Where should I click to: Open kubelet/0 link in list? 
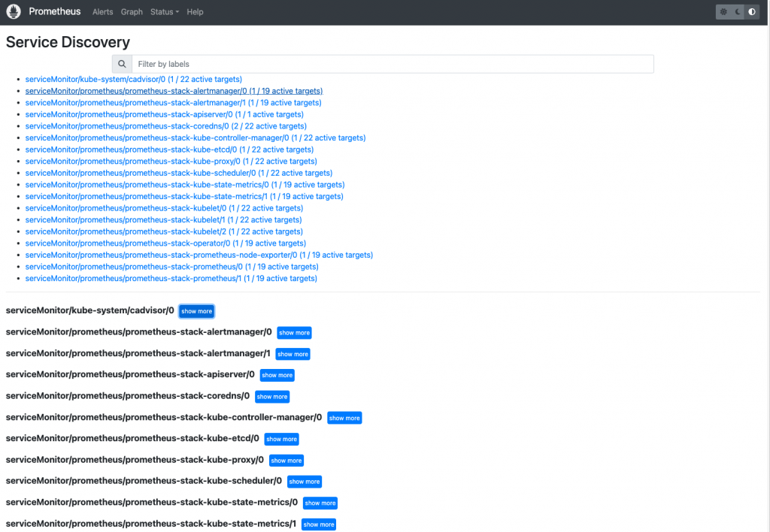pos(165,208)
